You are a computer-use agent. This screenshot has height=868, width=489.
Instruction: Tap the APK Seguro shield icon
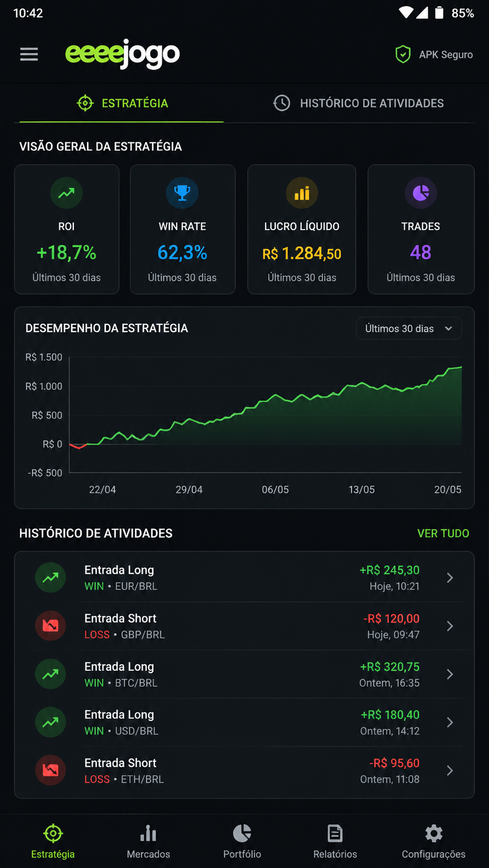point(403,55)
